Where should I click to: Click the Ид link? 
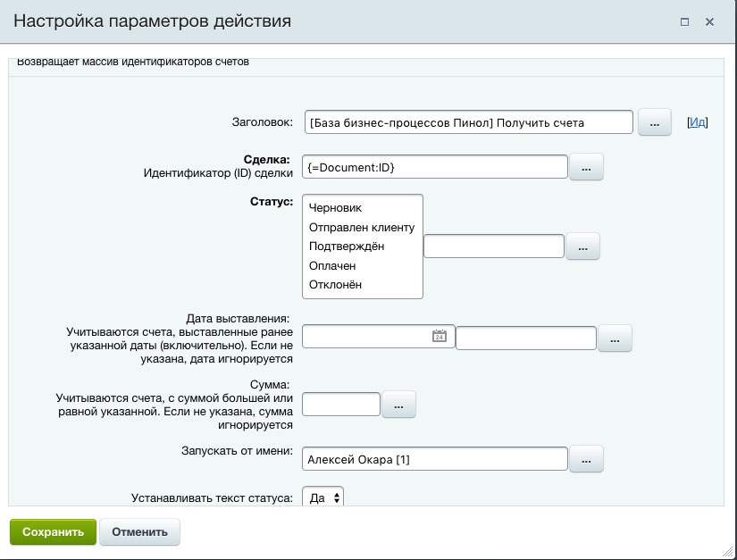[x=697, y=123]
